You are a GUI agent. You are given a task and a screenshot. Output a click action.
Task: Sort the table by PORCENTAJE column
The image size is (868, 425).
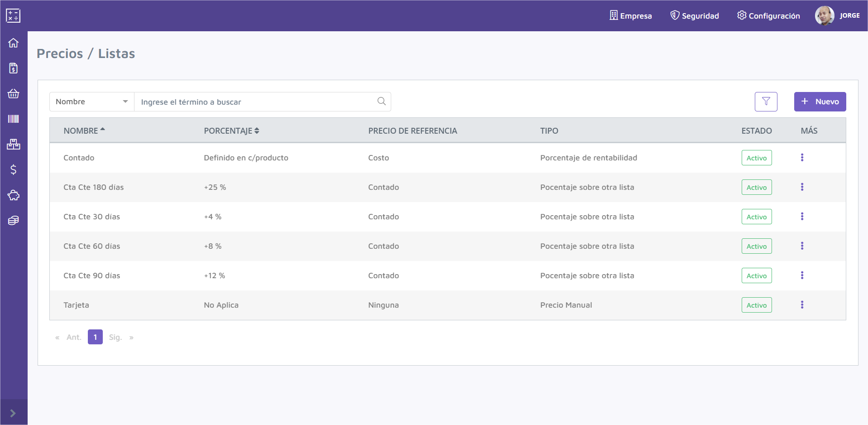(231, 130)
